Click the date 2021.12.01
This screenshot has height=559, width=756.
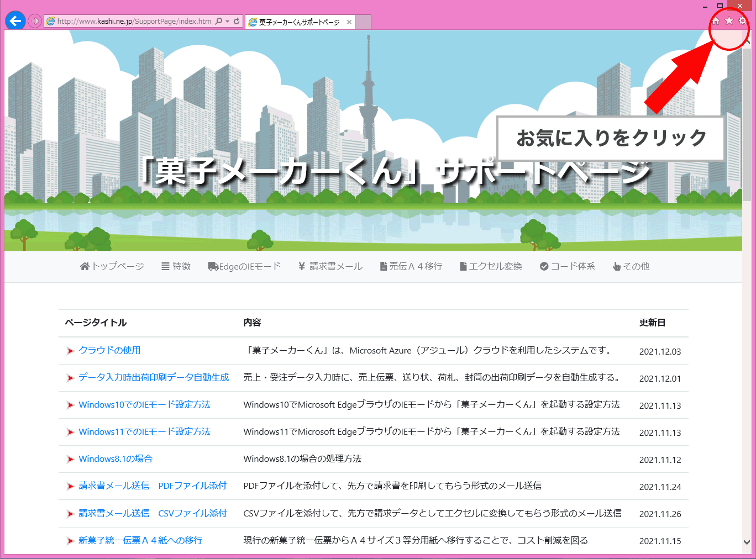660,378
